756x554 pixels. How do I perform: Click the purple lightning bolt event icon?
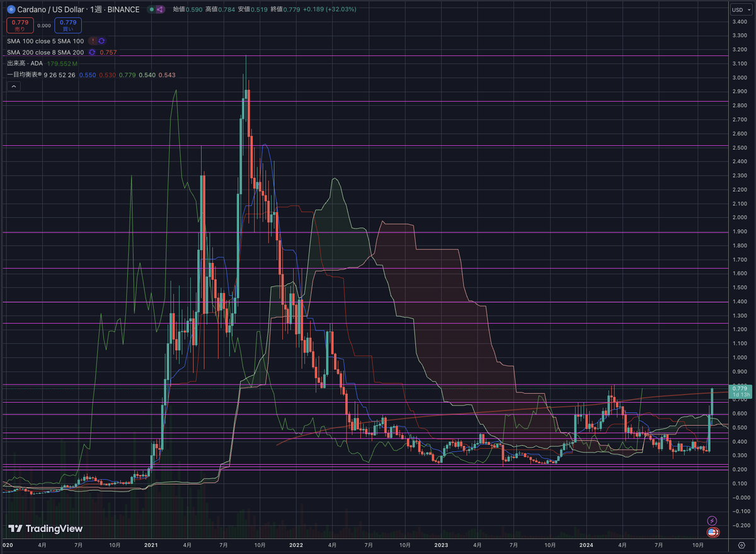[x=712, y=521]
